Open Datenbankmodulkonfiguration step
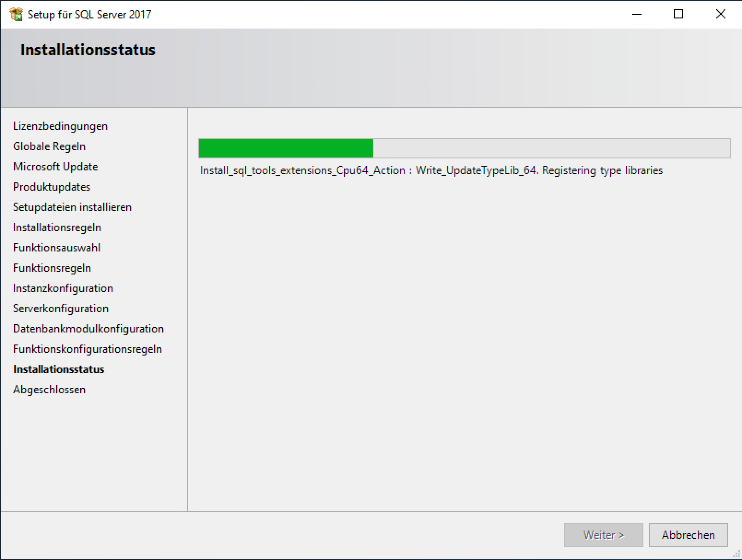 (88, 329)
